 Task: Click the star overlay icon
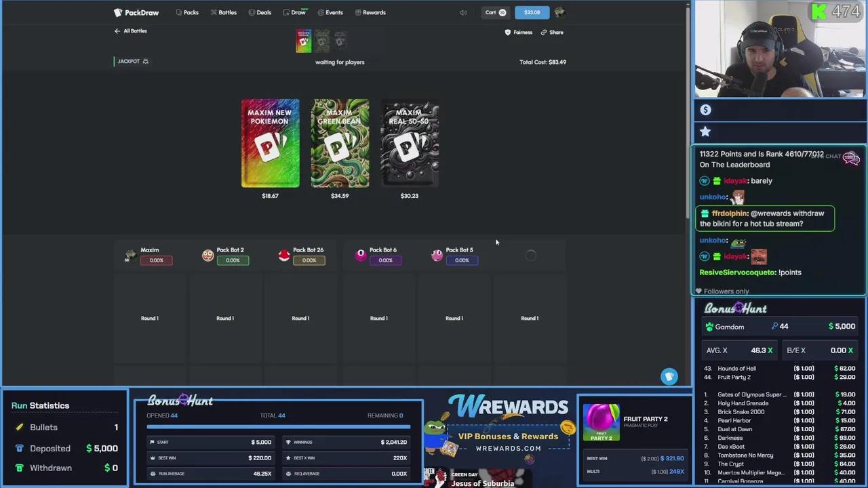tap(705, 131)
